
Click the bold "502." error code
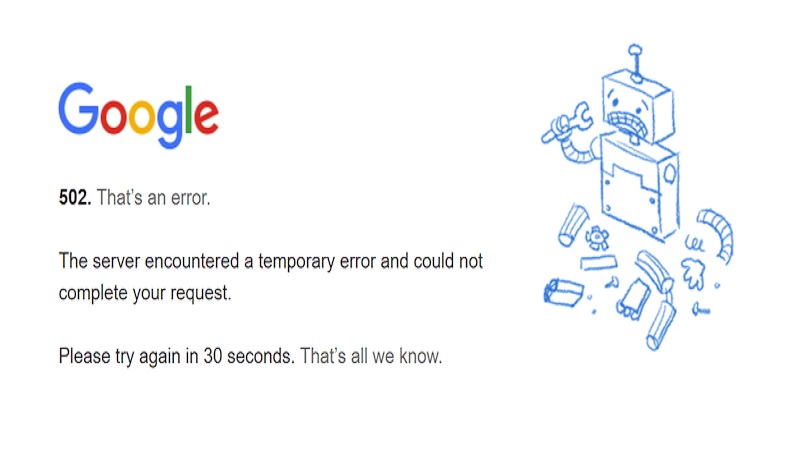(x=75, y=198)
